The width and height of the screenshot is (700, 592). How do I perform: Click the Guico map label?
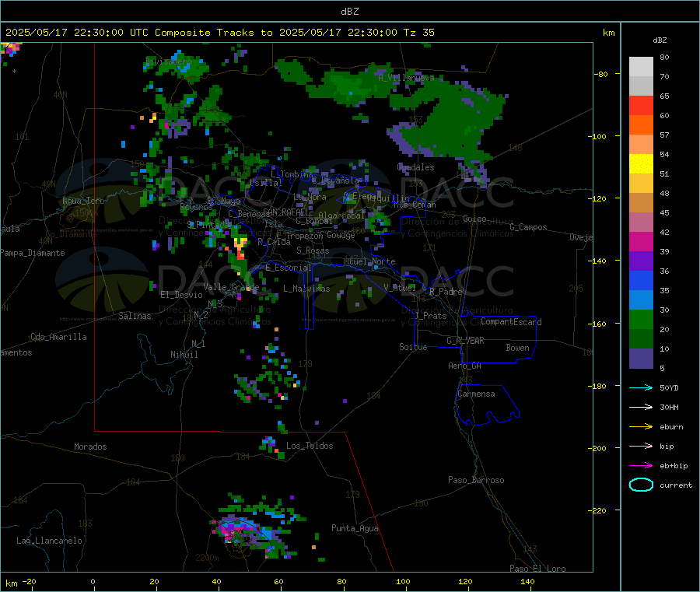coord(474,219)
